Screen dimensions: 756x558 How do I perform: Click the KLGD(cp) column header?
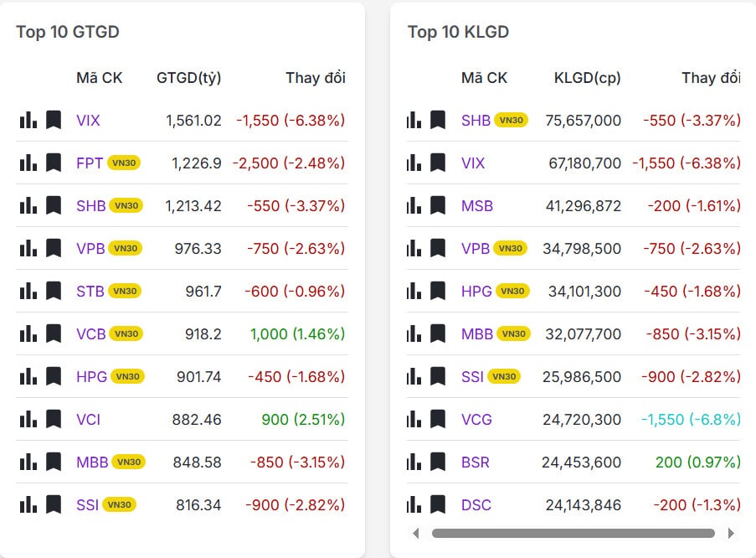tap(587, 78)
